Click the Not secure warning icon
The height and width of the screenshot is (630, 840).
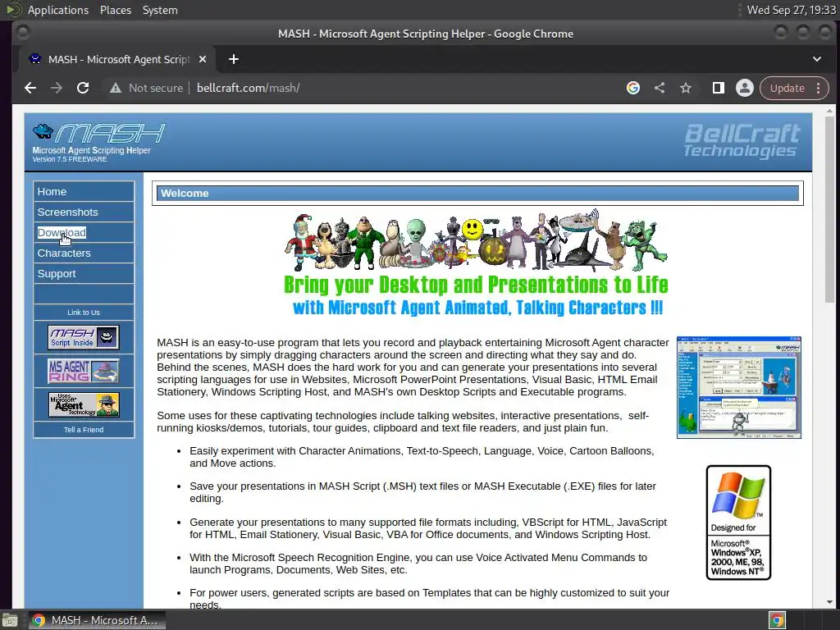click(x=115, y=88)
